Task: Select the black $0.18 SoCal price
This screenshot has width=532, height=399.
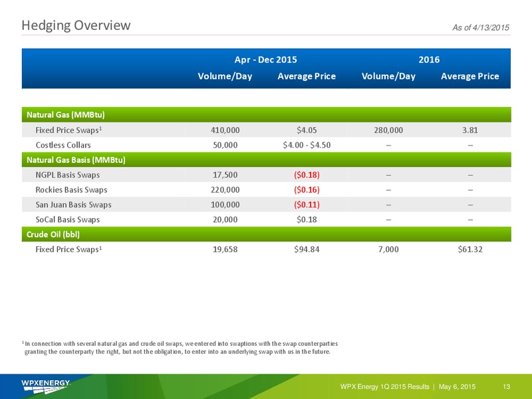Action: (x=307, y=219)
